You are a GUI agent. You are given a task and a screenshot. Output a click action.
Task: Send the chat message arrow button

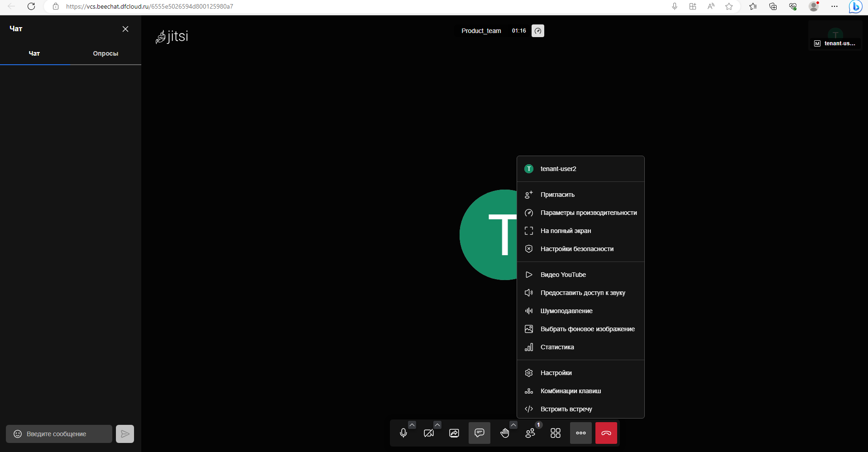tap(125, 434)
